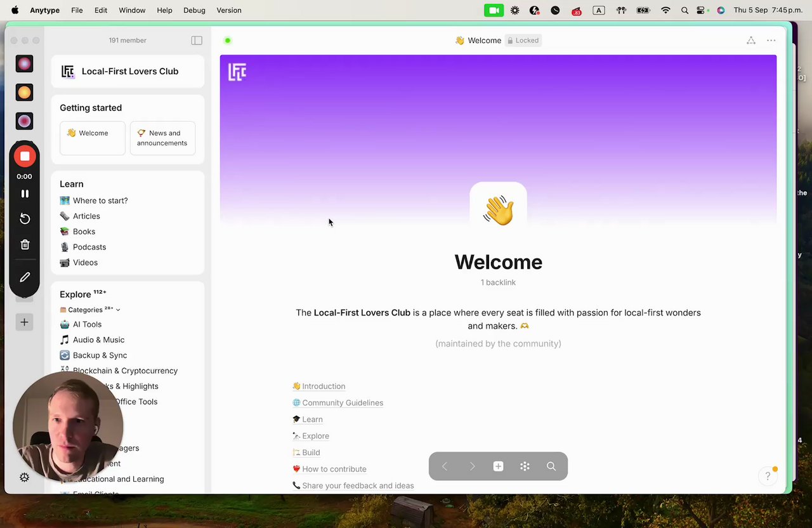Open the Apple menu
Screen dimensions: 812x528
click(15, 10)
